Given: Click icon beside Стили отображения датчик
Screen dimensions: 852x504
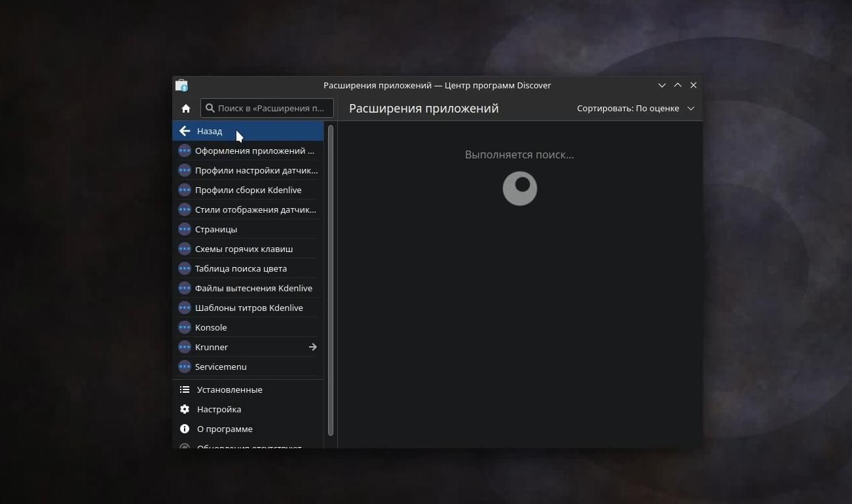Looking at the screenshot, I should point(185,209).
